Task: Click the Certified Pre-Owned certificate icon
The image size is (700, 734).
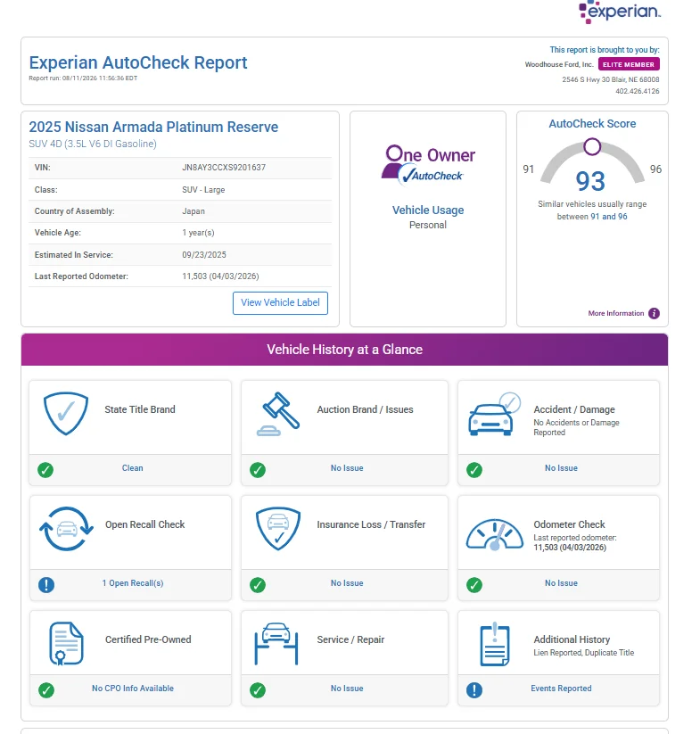Action: tap(66, 643)
